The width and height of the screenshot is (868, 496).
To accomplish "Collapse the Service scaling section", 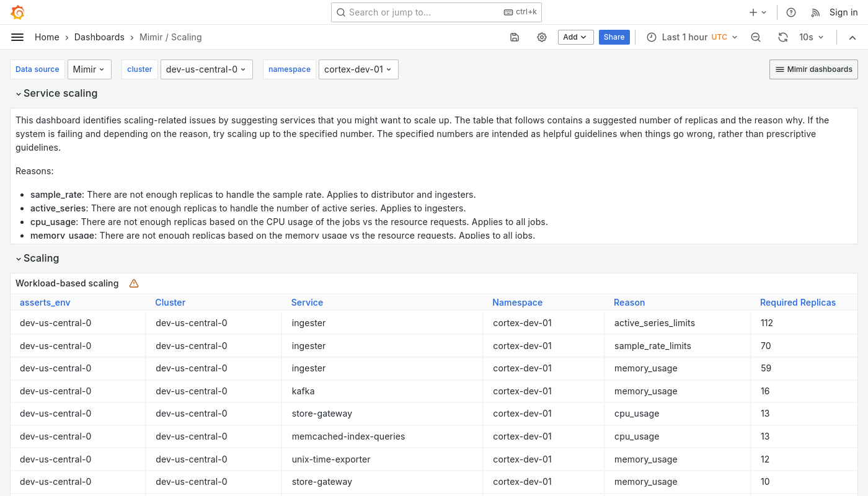I will click(56, 93).
